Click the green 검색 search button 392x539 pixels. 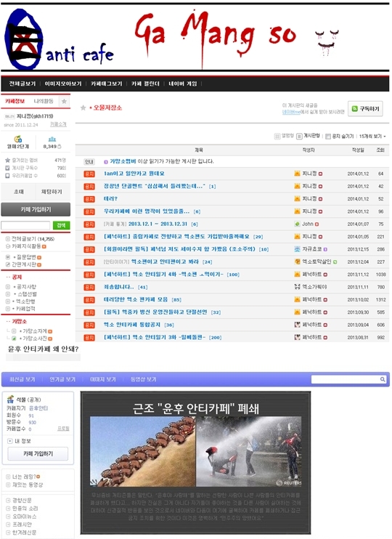pos(61,225)
